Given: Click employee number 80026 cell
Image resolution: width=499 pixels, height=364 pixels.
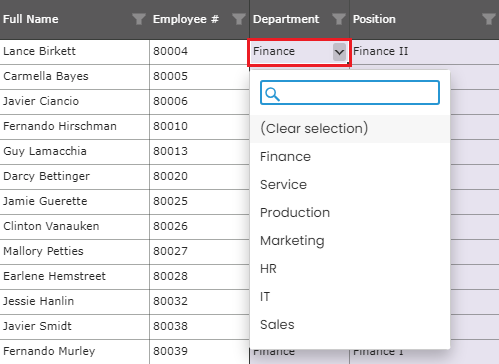Looking at the screenshot, I should (x=199, y=227).
